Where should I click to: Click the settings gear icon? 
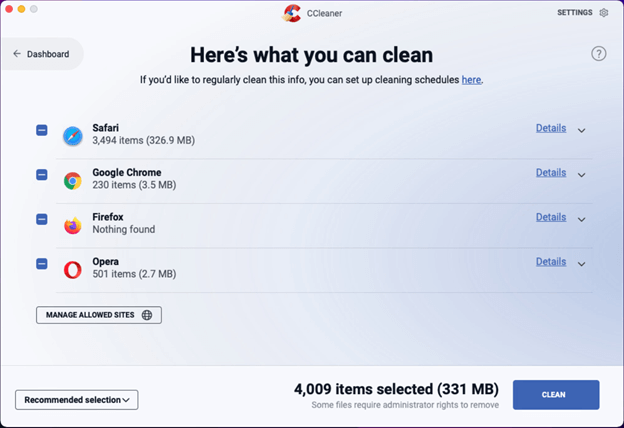604,13
